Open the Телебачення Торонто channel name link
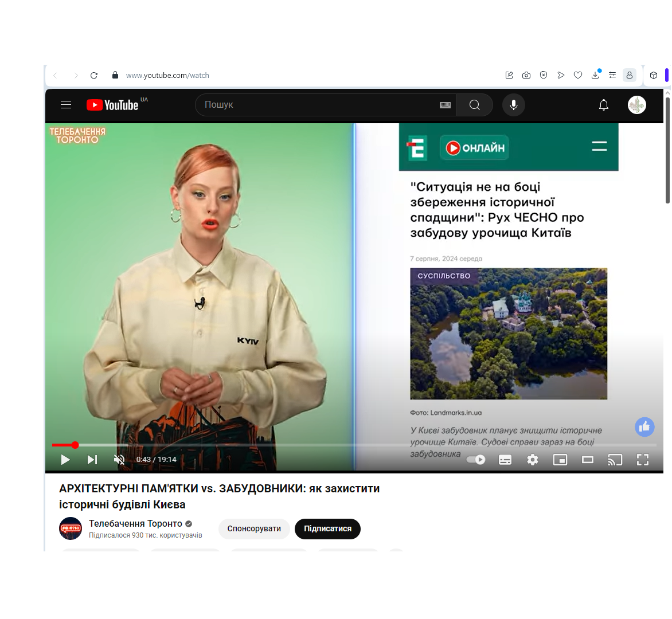672x619 pixels. click(x=135, y=523)
